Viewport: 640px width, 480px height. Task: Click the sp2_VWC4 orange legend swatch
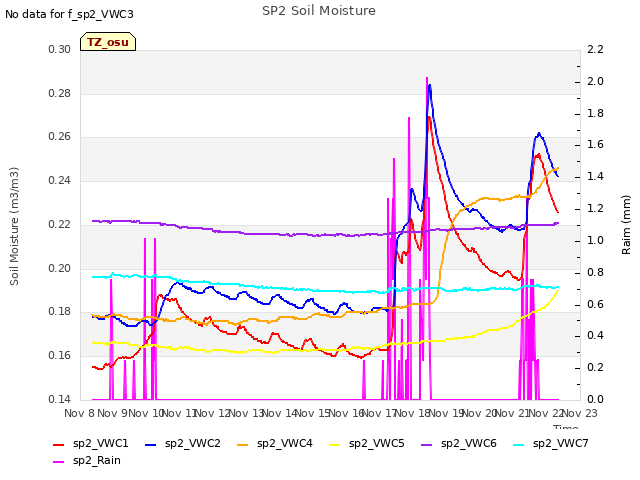point(243,444)
